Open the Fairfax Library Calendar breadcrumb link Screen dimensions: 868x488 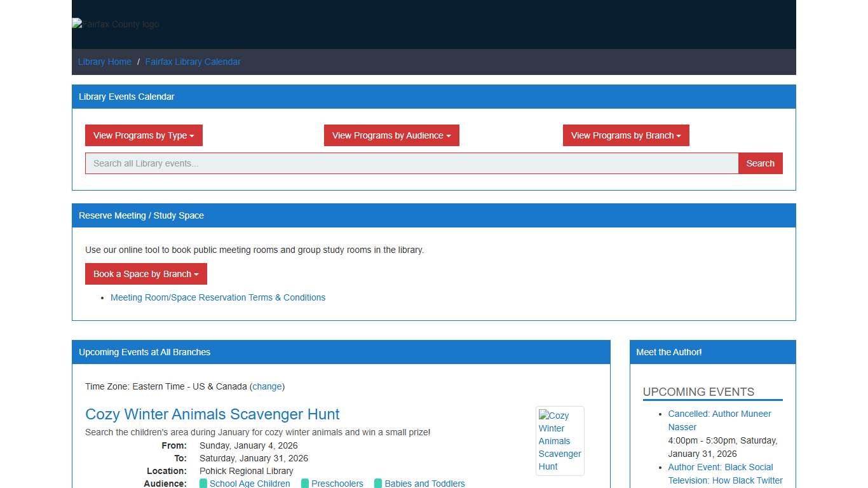(x=193, y=62)
